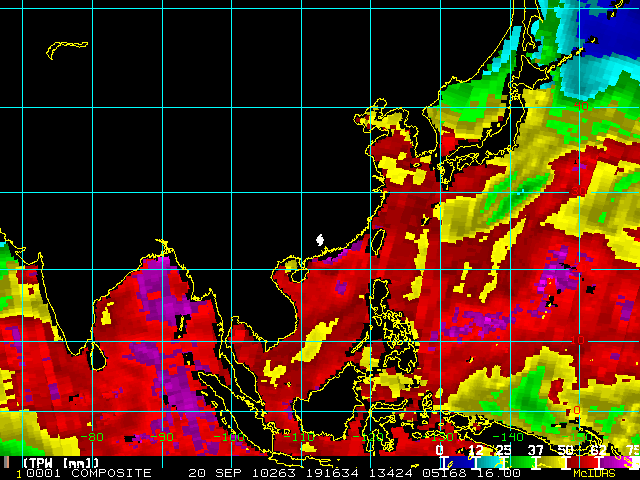Click the white cursor marker near the China coast
The image size is (640, 480).
coord(320,240)
